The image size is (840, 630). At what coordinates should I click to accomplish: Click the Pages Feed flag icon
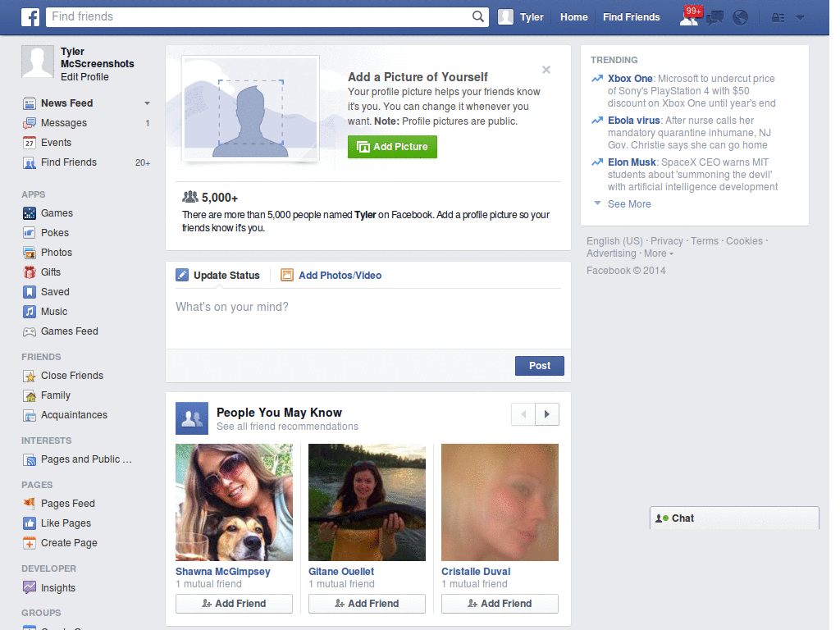pos(30,504)
